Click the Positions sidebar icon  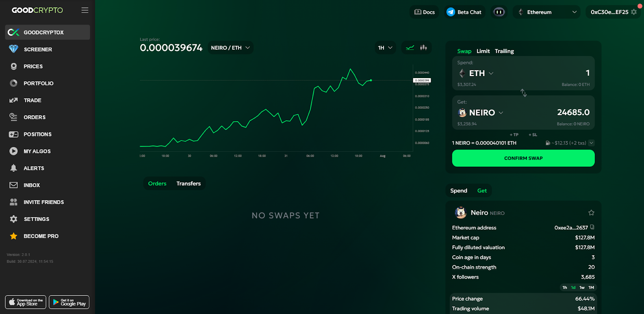click(14, 134)
